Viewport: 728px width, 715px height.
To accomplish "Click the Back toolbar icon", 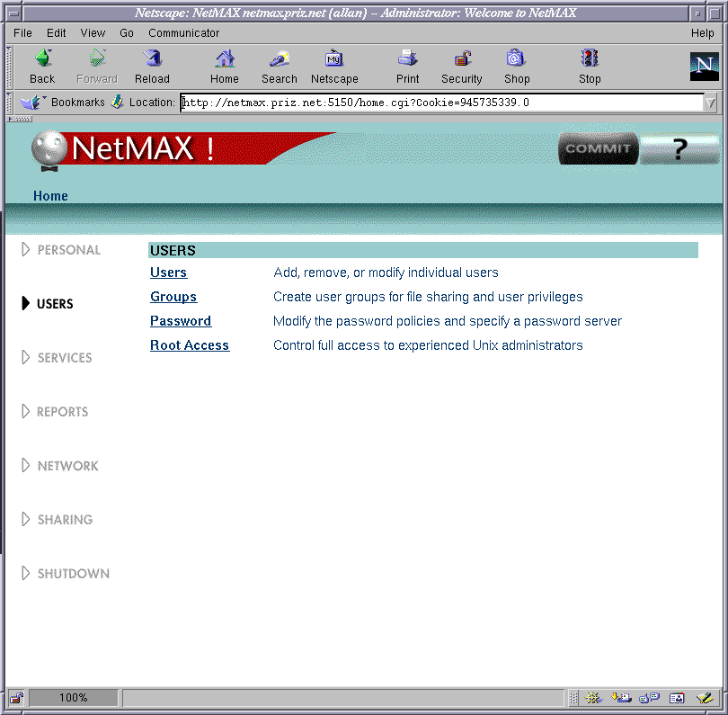I will pos(42,67).
